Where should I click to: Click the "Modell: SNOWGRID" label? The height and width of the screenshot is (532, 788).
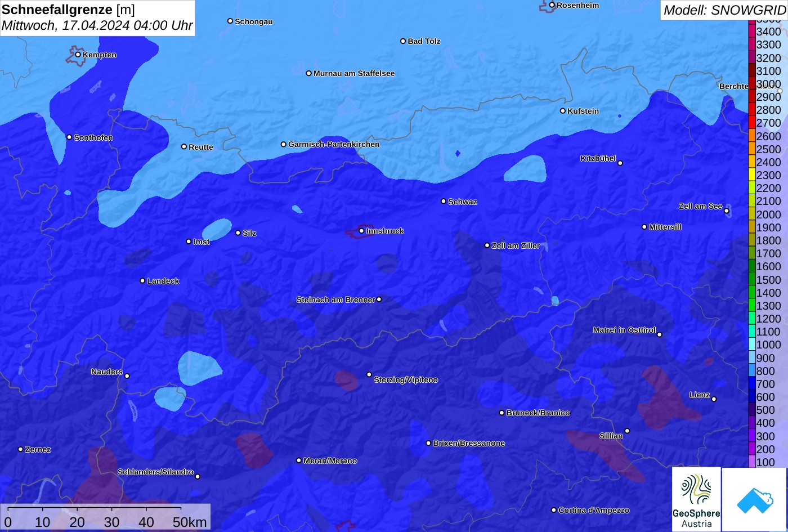[724, 10]
